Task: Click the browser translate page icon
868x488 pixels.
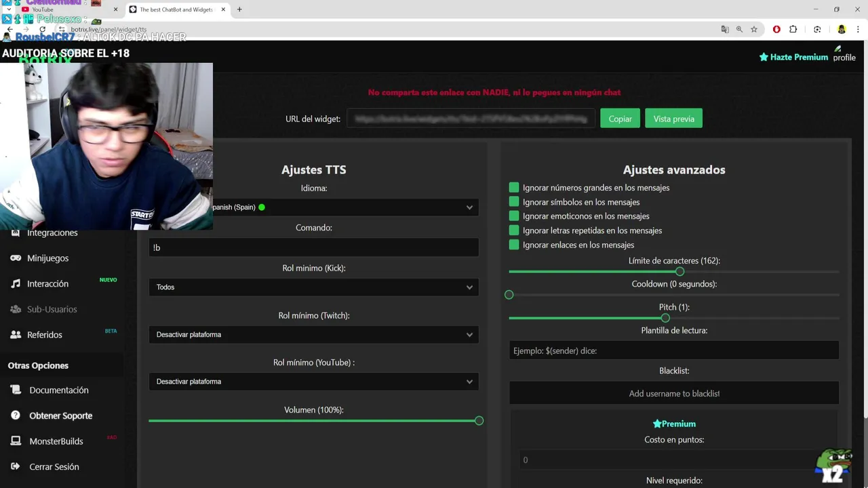Action: (x=725, y=29)
